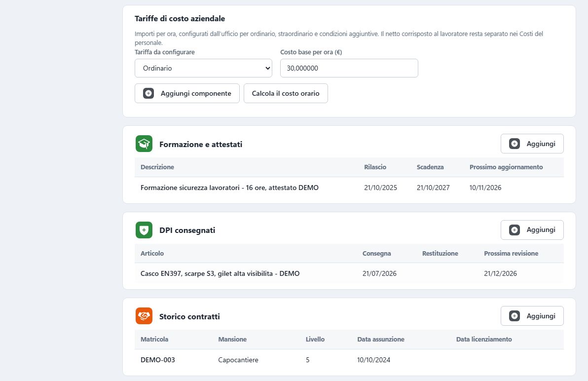Add a new Storico contratti record
This screenshot has width=588, height=381.
click(x=532, y=316)
